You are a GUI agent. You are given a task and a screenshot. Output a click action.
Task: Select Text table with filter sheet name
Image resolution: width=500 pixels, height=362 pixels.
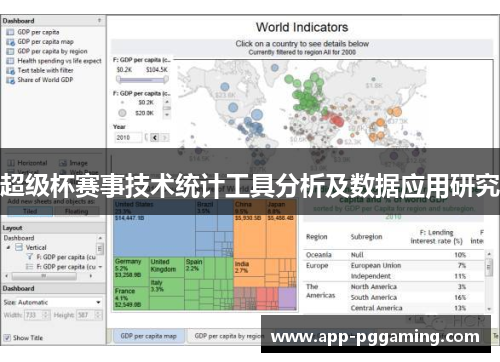[x=45, y=70]
